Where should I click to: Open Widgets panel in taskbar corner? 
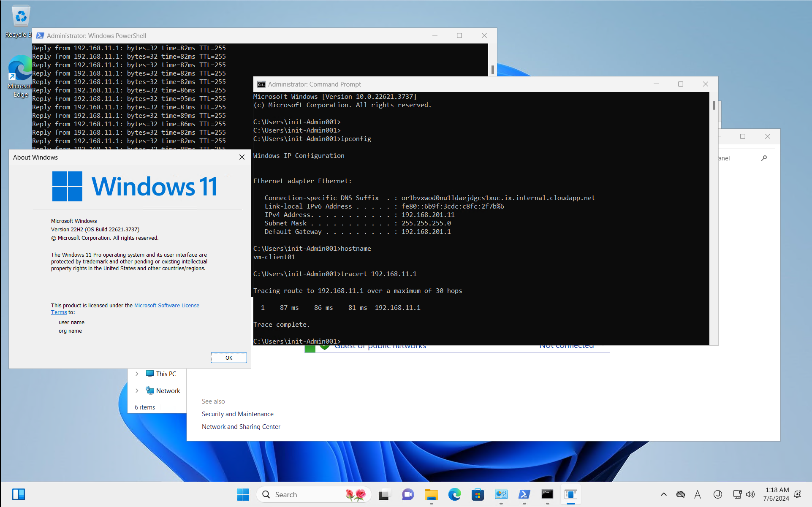coord(19,494)
